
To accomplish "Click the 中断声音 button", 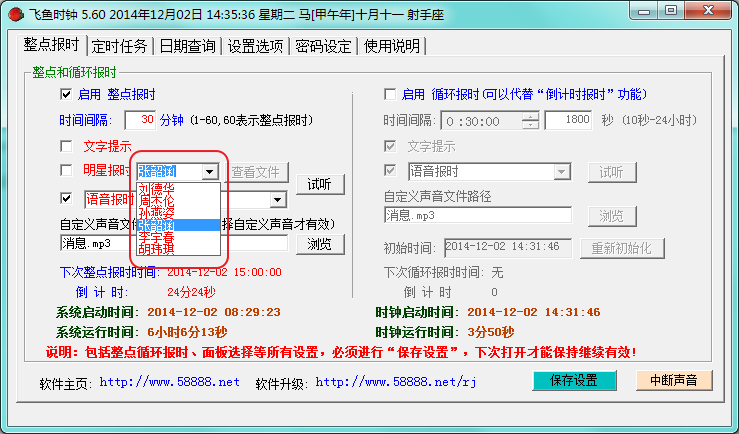I will point(674,380).
